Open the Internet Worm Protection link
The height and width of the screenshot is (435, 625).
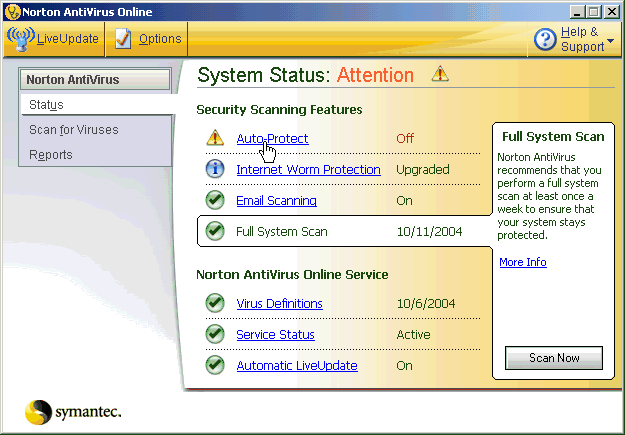(x=308, y=169)
